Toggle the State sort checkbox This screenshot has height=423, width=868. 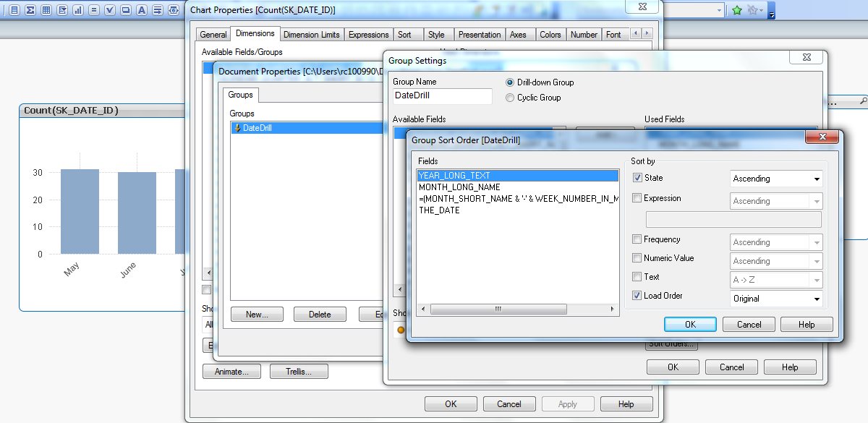tap(637, 178)
